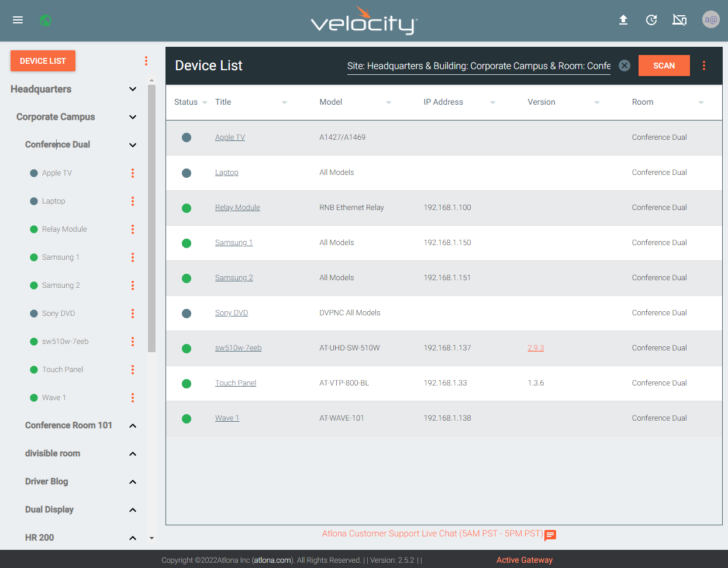Open Atlona Customer Support Live Chat link
This screenshot has width=728, height=568.
432,533
